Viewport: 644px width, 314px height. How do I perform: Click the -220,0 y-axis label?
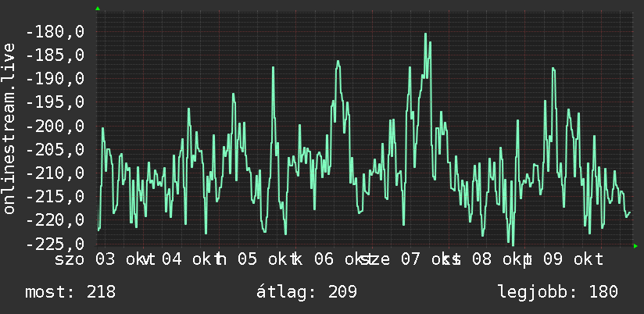(x=55, y=220)
